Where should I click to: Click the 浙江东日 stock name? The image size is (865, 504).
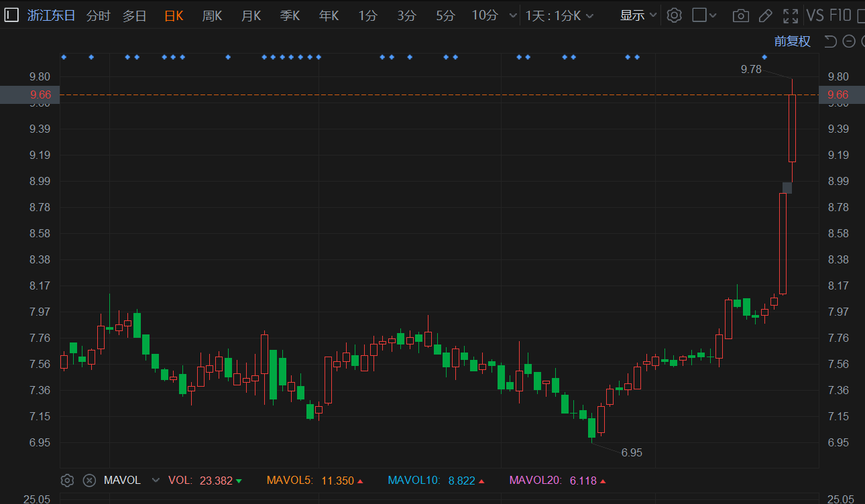[x=52, y=15]
